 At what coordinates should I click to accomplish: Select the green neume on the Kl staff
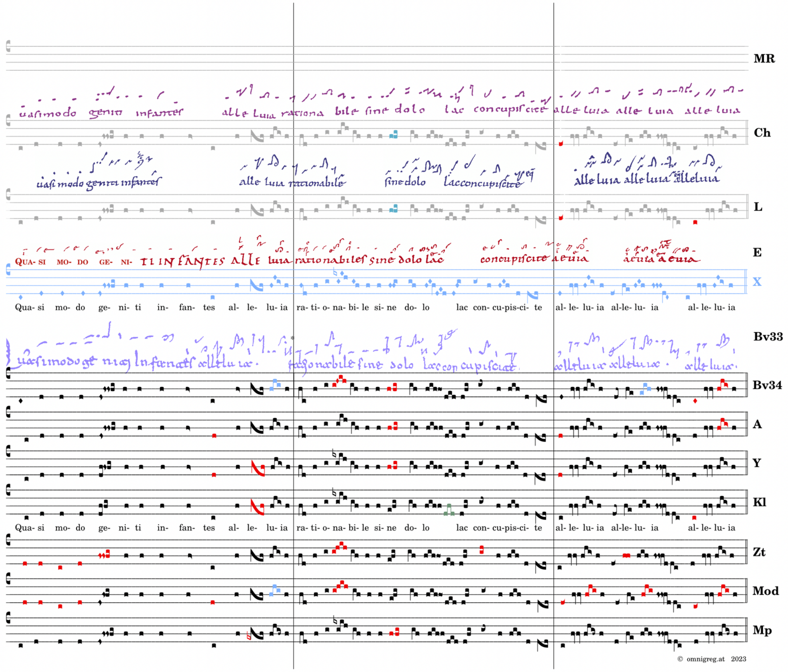coord(449,510)
